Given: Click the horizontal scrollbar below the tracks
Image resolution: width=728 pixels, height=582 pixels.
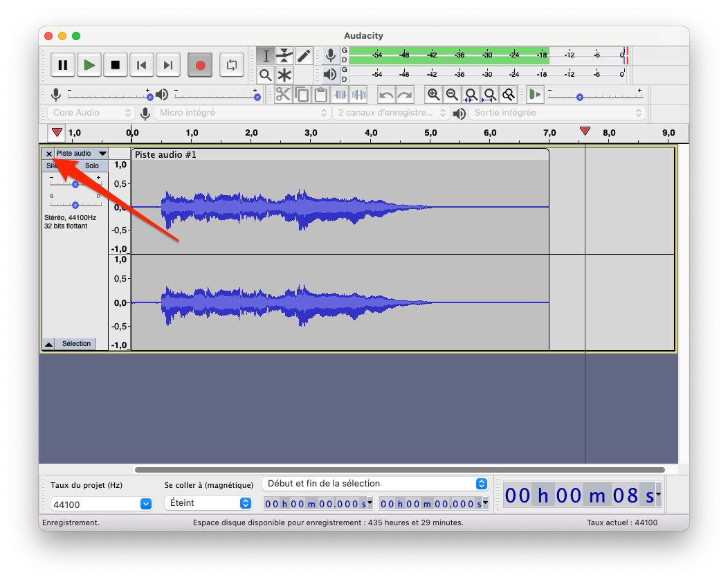Looking at the screenshot, I should click(x=399, y=470).
